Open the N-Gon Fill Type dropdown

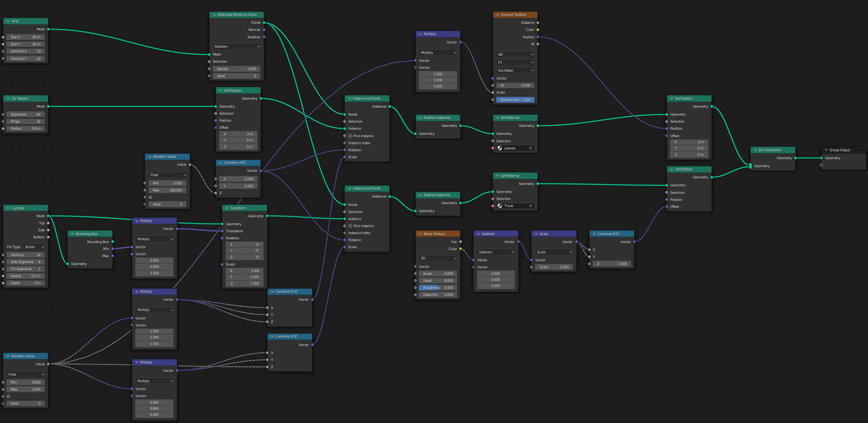34,247
